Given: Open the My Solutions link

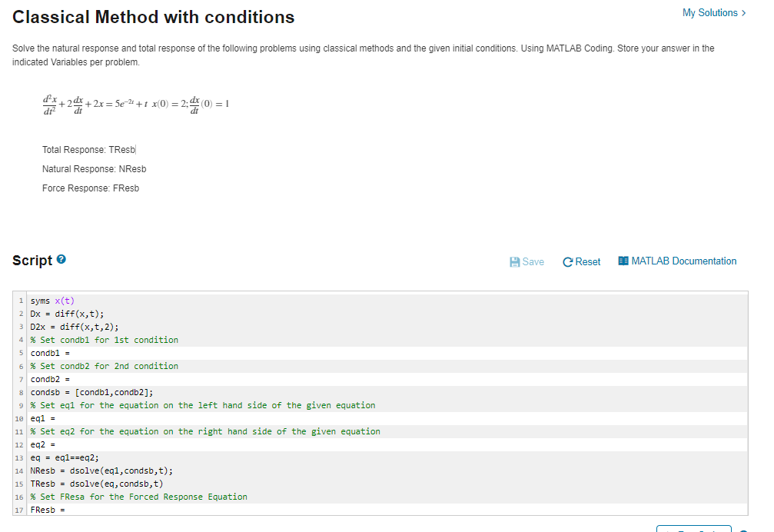Looking at the screenshot, I should click(714, 13).
